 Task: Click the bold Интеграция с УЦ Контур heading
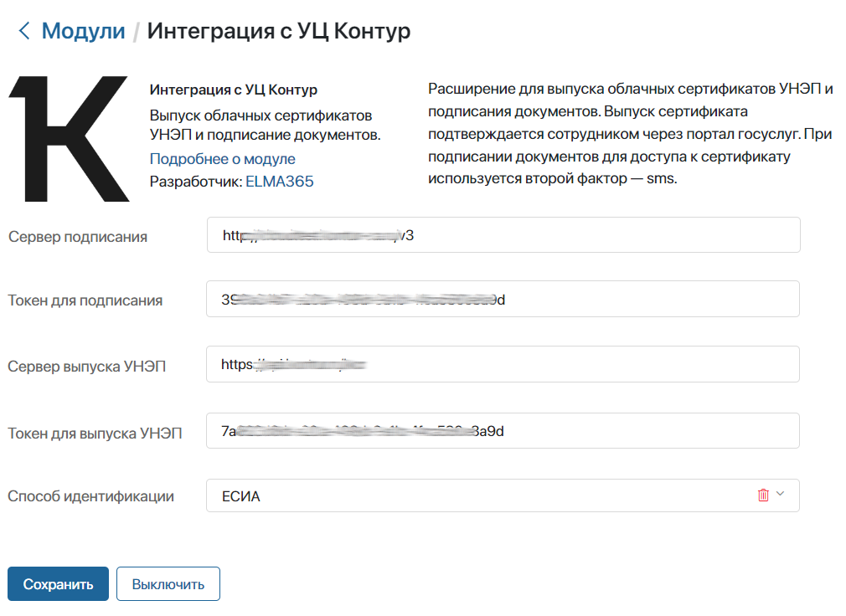click(x=233, y=90)
